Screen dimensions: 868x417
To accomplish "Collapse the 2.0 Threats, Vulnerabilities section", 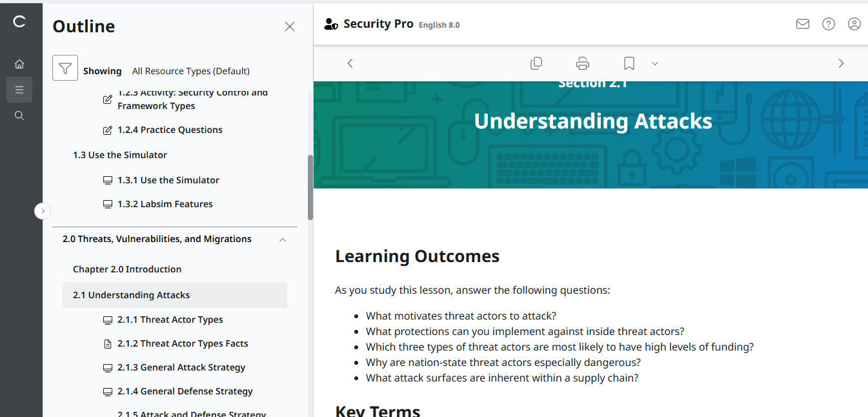I will [x=282, y=239].
